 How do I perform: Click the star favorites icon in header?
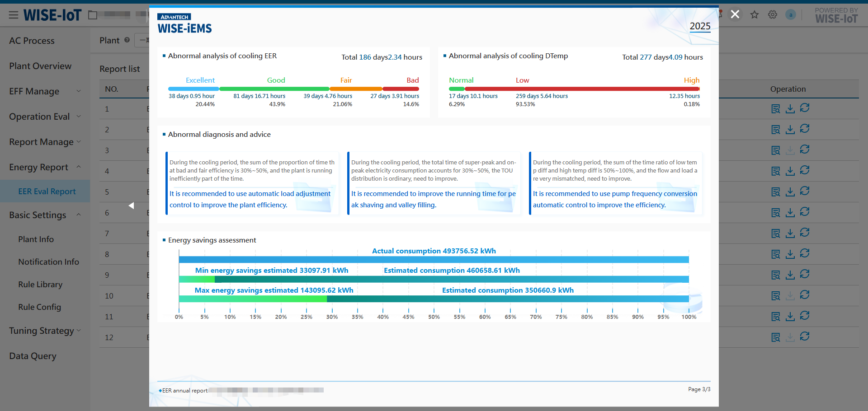point(755,15)
